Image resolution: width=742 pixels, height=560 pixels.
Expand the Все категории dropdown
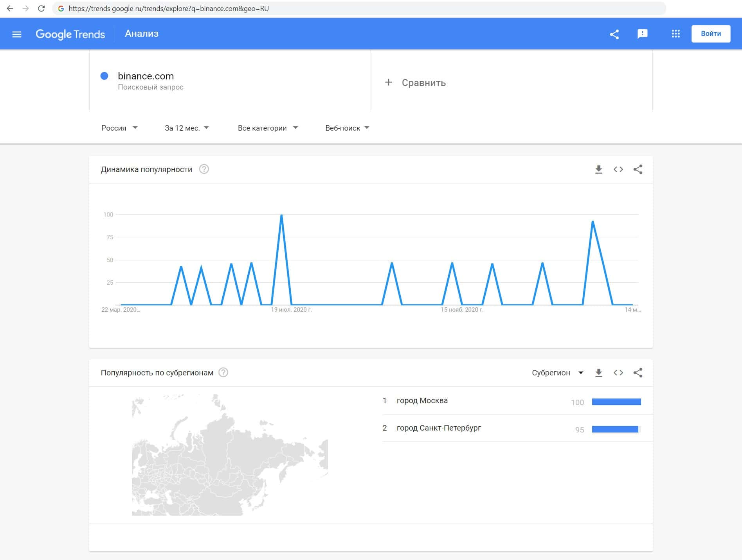point(268,128)
